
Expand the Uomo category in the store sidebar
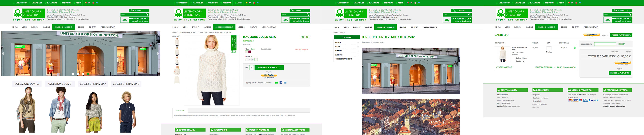point(358,47)
